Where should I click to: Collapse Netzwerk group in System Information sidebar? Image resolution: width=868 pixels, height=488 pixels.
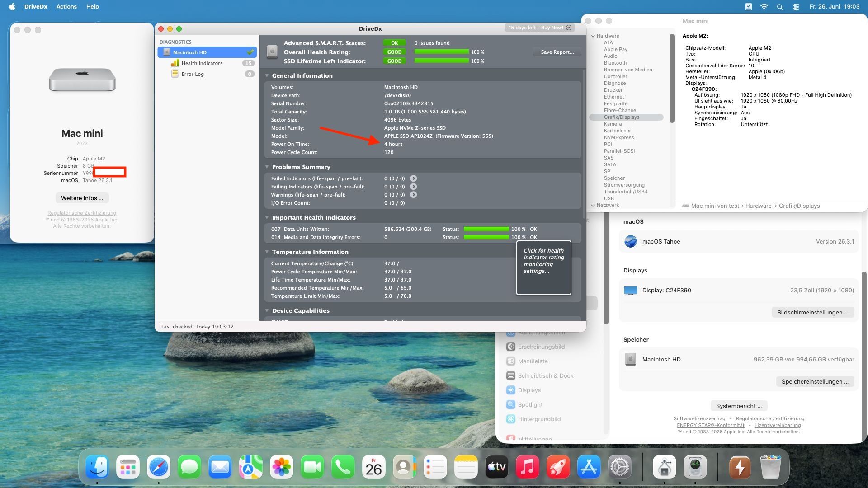pos(593,205)
